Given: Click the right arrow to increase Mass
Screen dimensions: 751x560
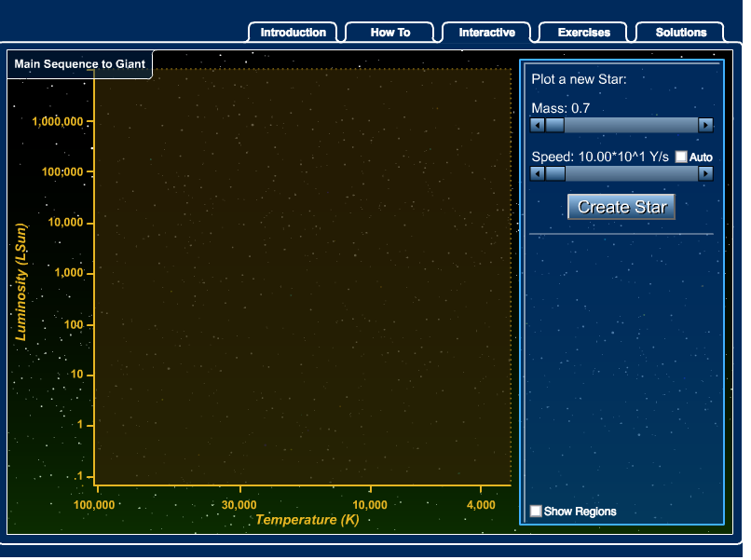Looking at the screenshot, I should [x=707, y=126].
